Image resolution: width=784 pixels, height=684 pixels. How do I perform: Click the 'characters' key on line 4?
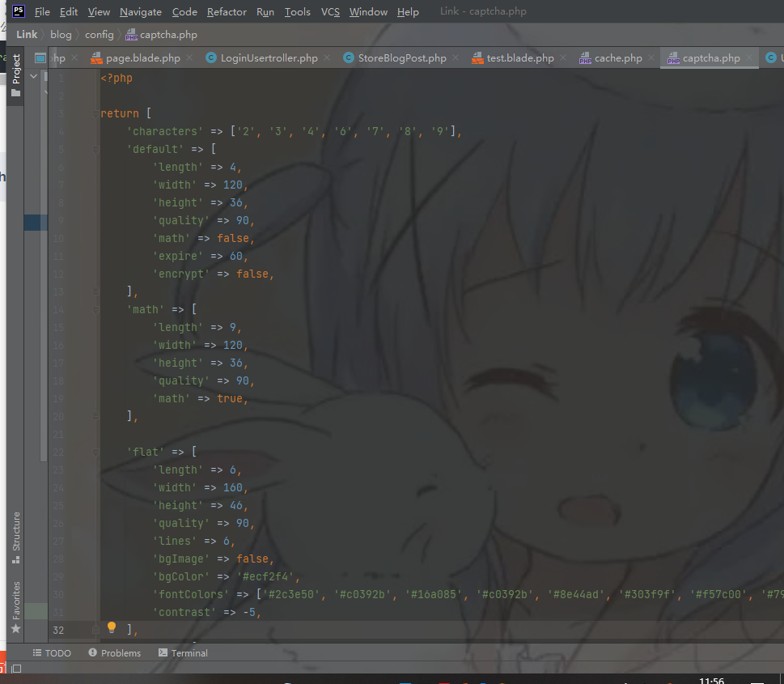pyautogui.click(x=165, y=132)
